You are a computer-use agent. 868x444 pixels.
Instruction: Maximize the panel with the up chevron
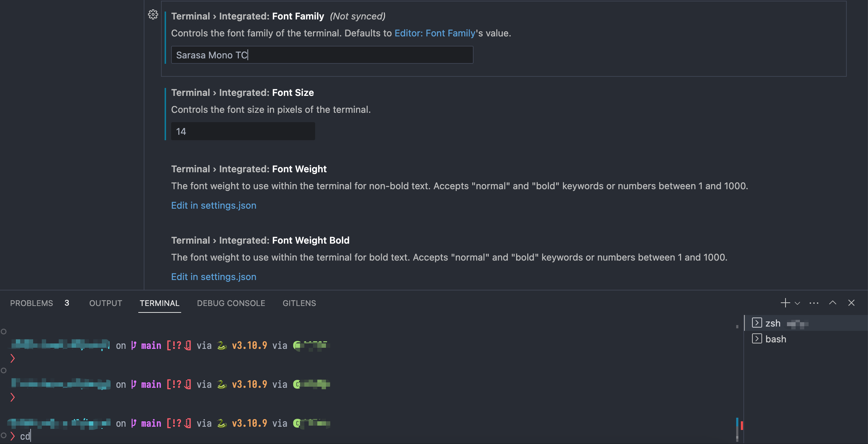[832, 303]
